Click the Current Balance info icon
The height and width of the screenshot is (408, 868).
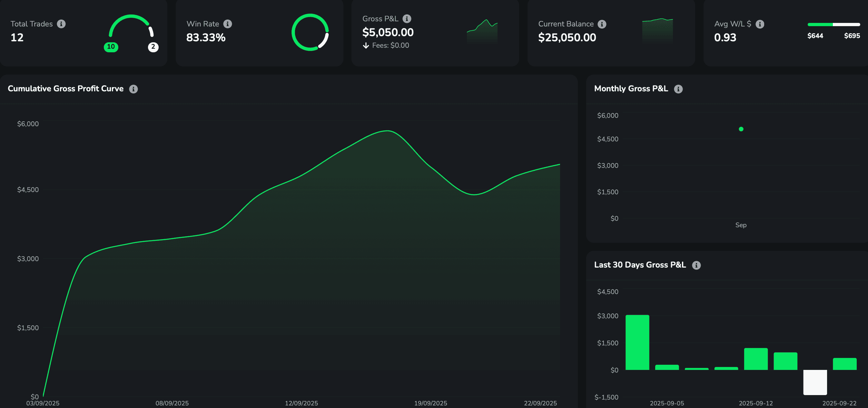[602, 24]
